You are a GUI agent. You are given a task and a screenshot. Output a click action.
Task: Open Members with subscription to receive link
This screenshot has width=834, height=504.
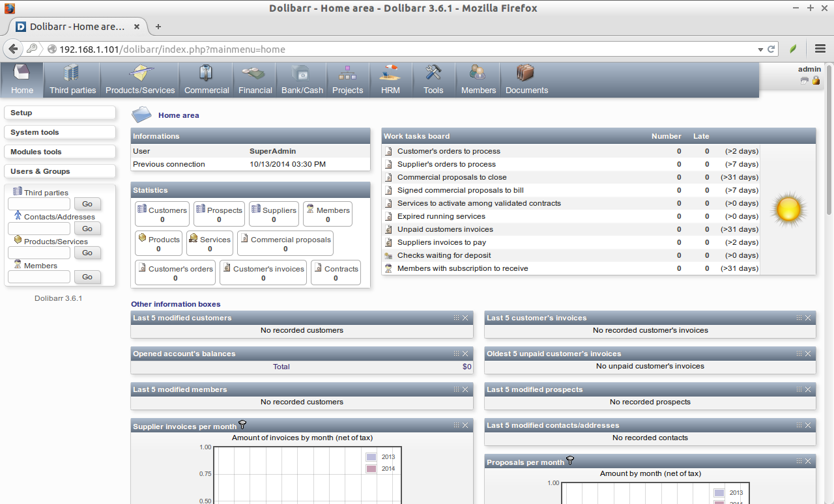(x=463, y=268)
